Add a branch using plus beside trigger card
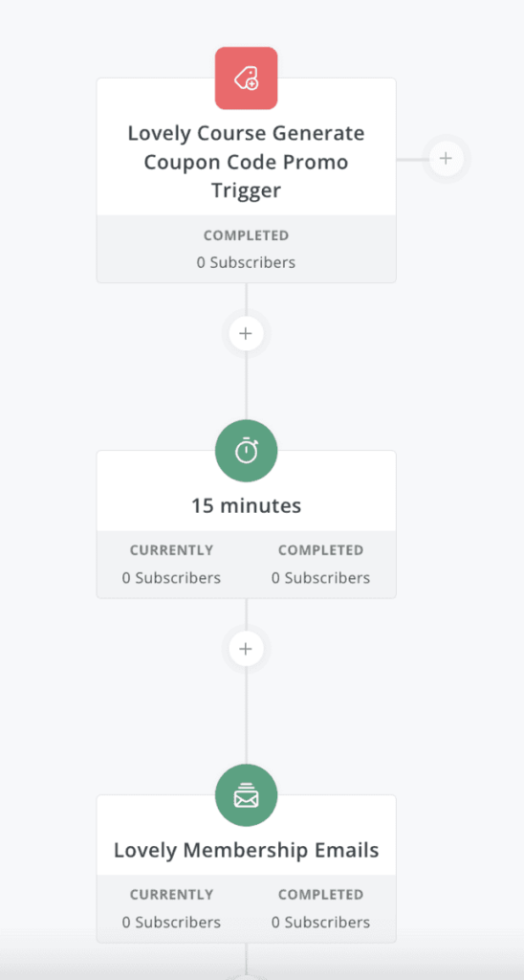The image size is (524, 980). (446, 159)
